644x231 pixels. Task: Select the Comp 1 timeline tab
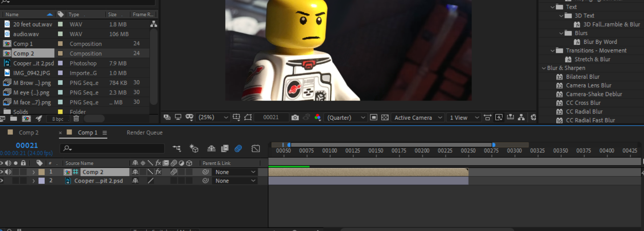point(87,133)
